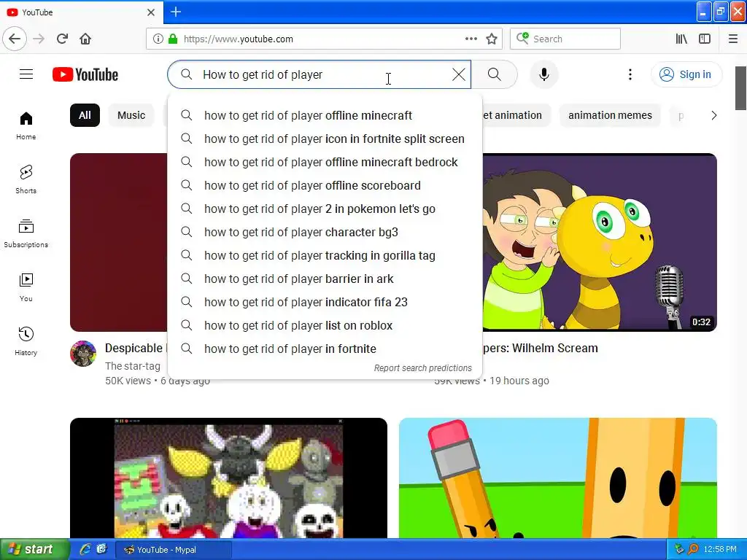Open page actions three-dot menu in URL bar
This screenshot has height=560, width=747.
click(471, 39)
